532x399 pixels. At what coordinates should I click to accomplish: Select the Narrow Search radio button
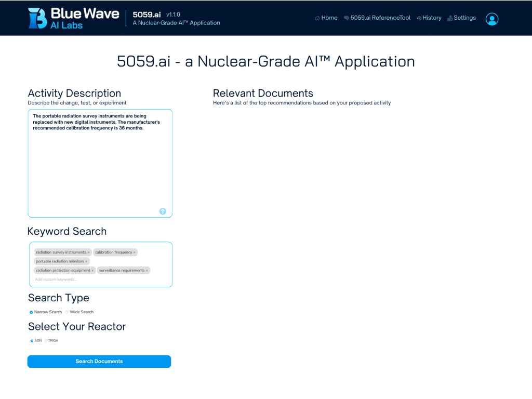point(31,312)
